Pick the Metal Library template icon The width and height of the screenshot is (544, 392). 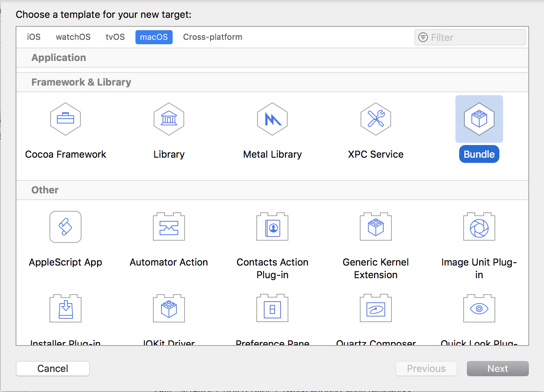272,119
